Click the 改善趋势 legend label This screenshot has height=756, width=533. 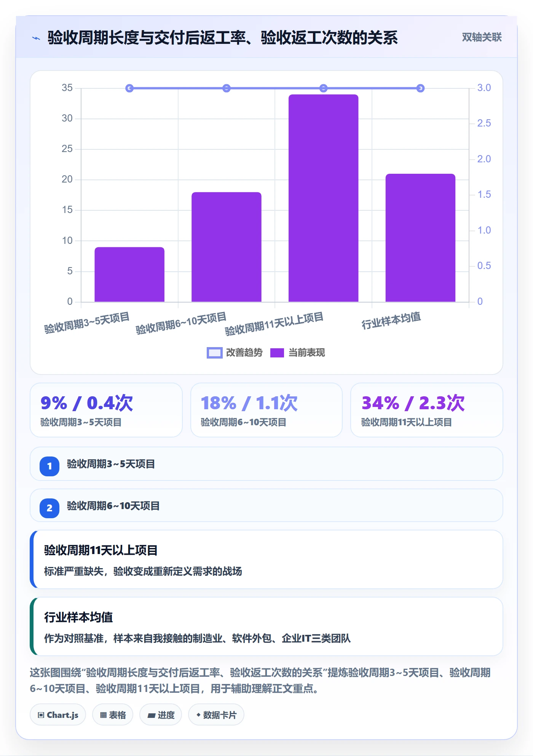coord(244,353)
